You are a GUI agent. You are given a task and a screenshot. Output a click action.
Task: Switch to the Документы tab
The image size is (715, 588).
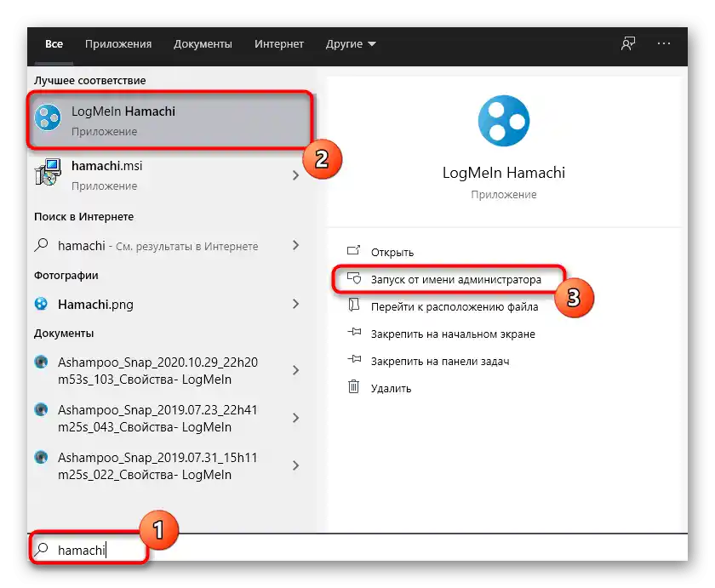(203, 44)
